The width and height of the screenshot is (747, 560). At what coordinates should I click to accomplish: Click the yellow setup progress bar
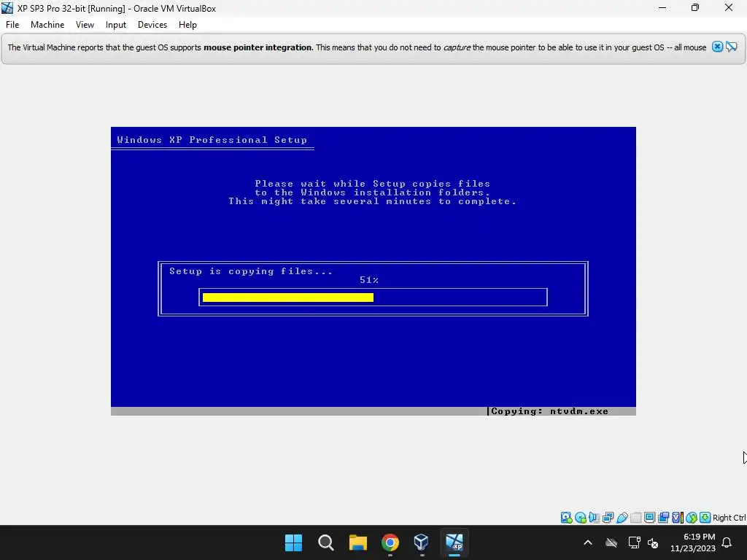click(x=287, y=297)
